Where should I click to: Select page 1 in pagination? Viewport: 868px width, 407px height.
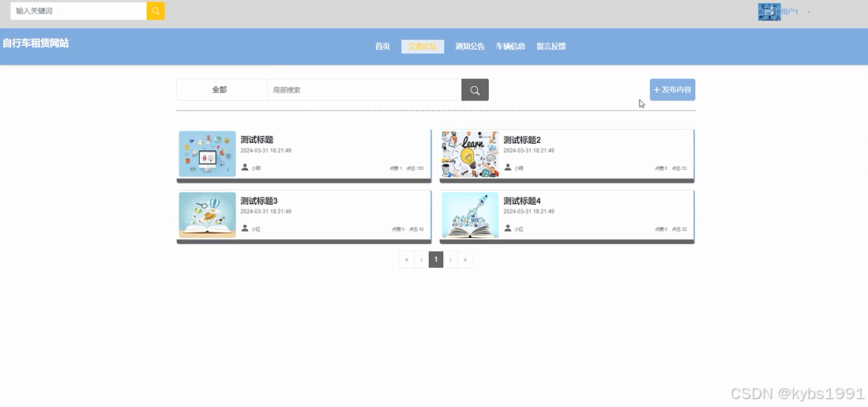click(x=436, y=260)
